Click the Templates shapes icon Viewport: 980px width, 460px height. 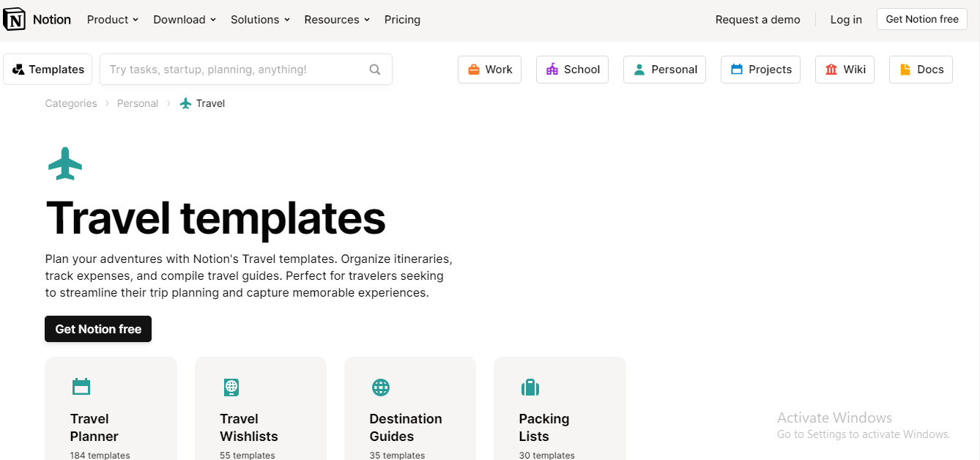coord(19,70)
